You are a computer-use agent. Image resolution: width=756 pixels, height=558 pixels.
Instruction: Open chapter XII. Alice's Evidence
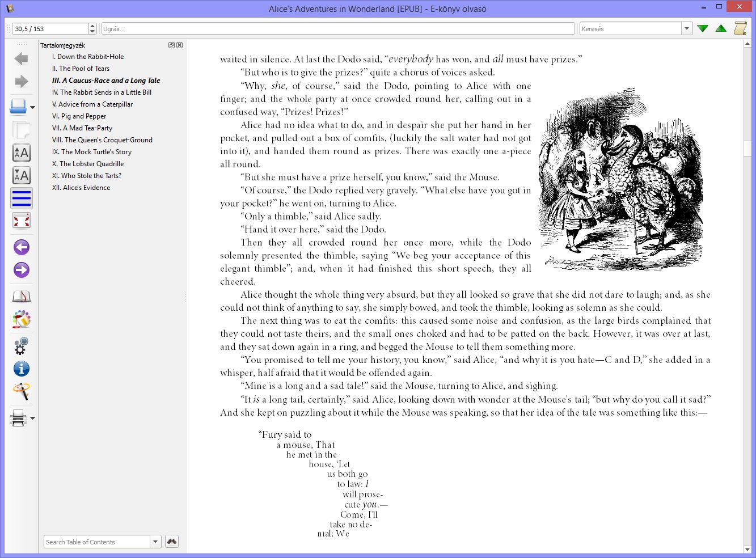[81, 188]
